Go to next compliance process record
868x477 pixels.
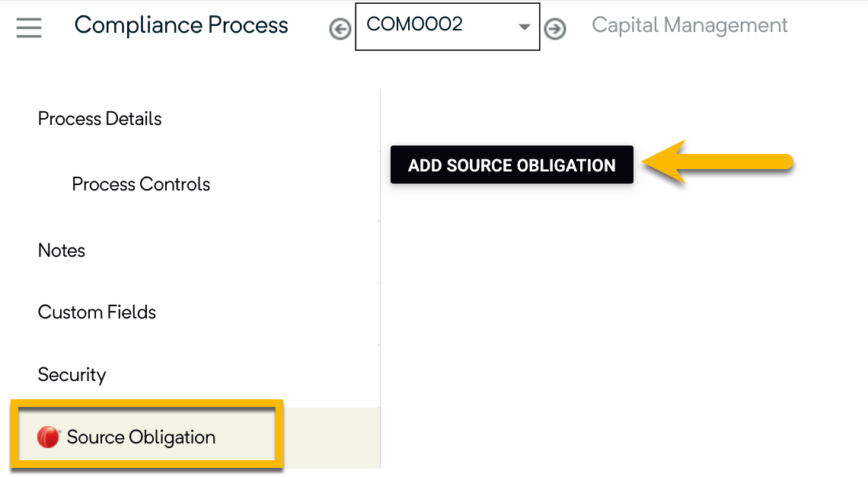click(554, 29)
